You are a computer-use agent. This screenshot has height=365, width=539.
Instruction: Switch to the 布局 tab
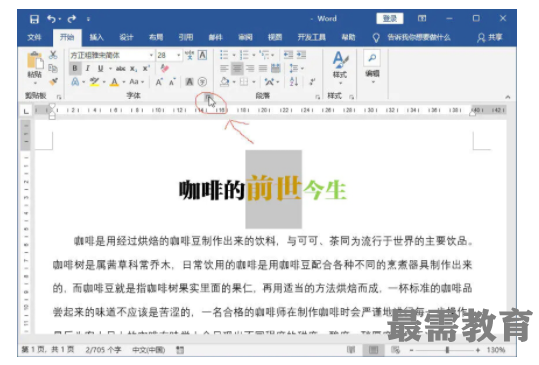[x=156, y=37]
